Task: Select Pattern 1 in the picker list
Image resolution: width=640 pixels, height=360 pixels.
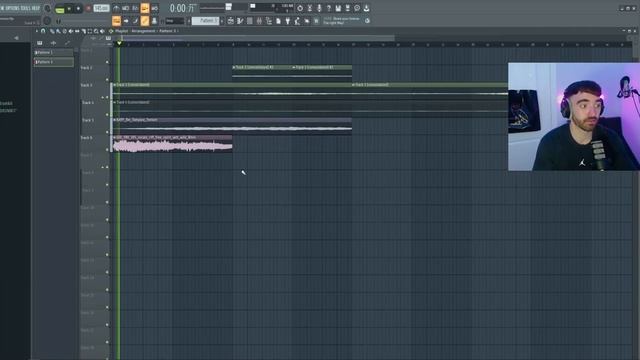Action: tap(53, 53)
